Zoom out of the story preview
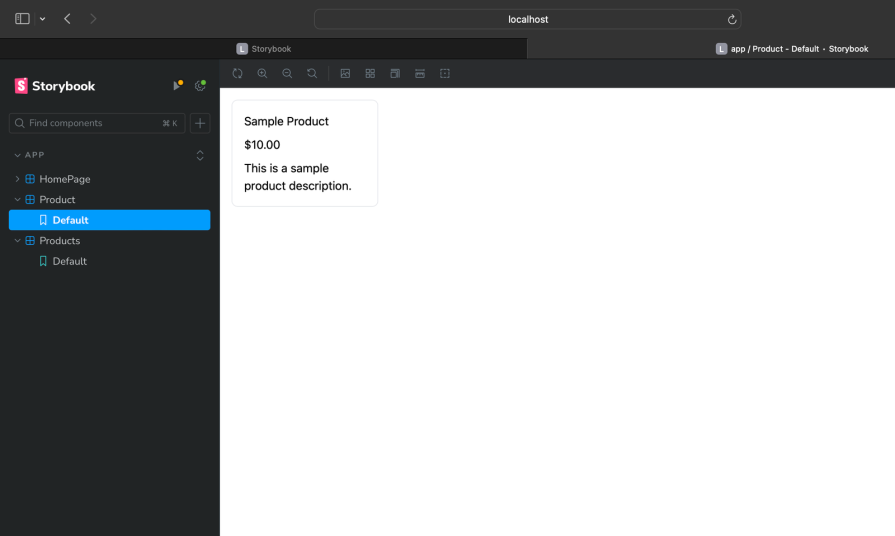Viewport: 895px width, 536px height. tap(287, 74)
